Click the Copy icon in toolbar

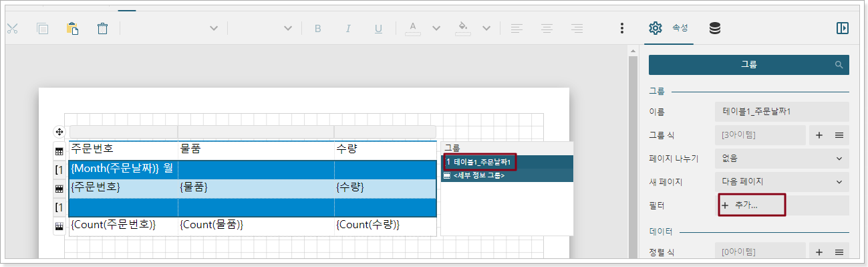[x=43, y=28]
